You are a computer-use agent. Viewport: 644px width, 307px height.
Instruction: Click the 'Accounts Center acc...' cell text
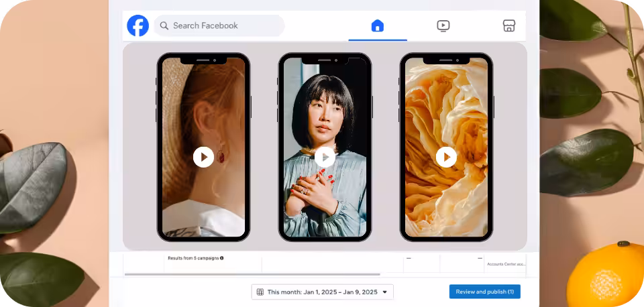(x=506, y=264)
